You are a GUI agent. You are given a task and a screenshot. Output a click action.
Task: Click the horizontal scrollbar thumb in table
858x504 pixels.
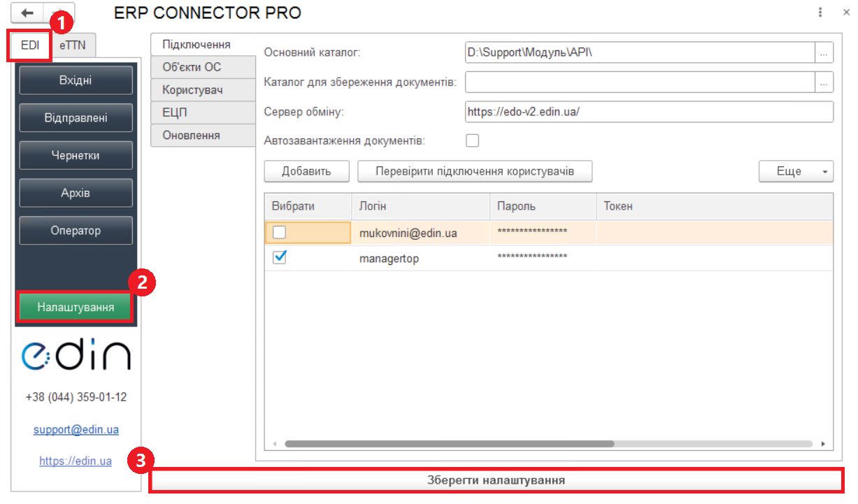449,444
